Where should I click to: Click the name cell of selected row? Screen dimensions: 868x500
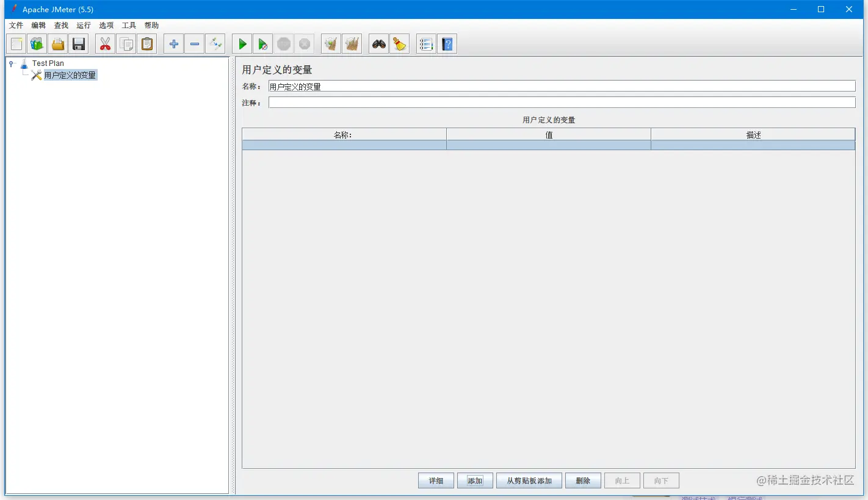click(344, 145)
